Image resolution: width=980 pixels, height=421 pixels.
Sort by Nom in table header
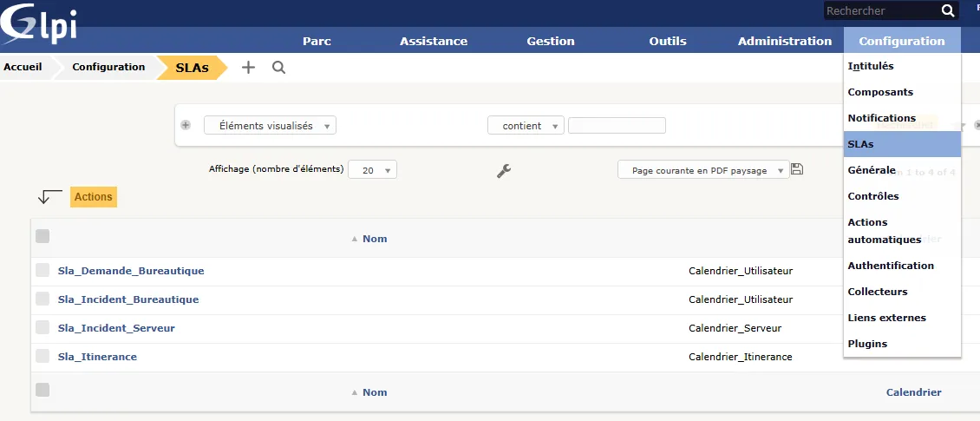[x=375, y=239]
